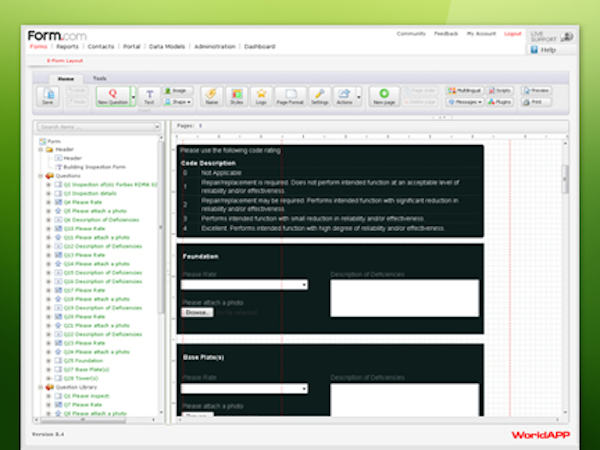600x450 pixels.
Task: Add a New page
Action: click(x=384, y=96)
